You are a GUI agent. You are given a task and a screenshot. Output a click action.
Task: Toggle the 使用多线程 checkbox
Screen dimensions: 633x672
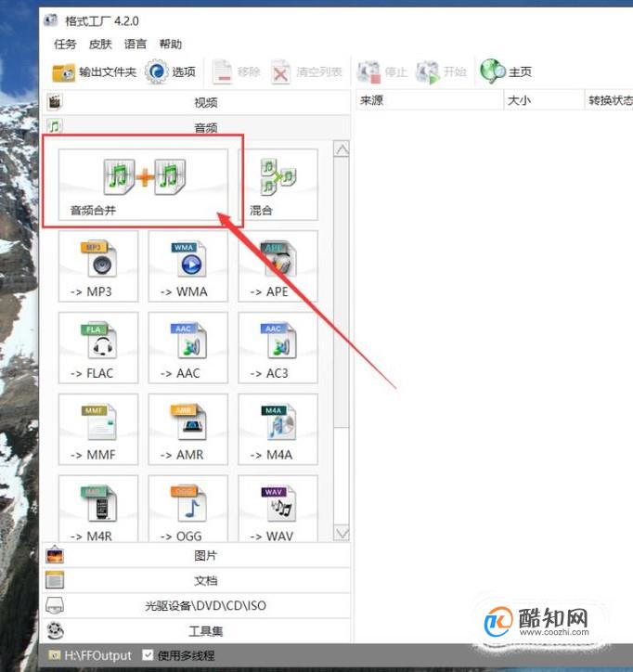click(x=148, y=655)
